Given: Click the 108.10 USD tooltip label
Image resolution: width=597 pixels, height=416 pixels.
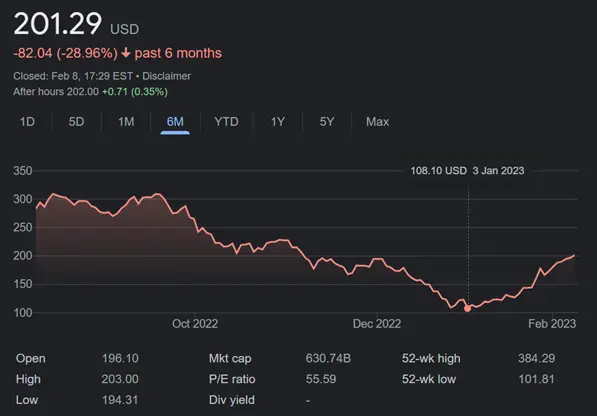Looking at the screenshot, I should click(x=438, y=171).
